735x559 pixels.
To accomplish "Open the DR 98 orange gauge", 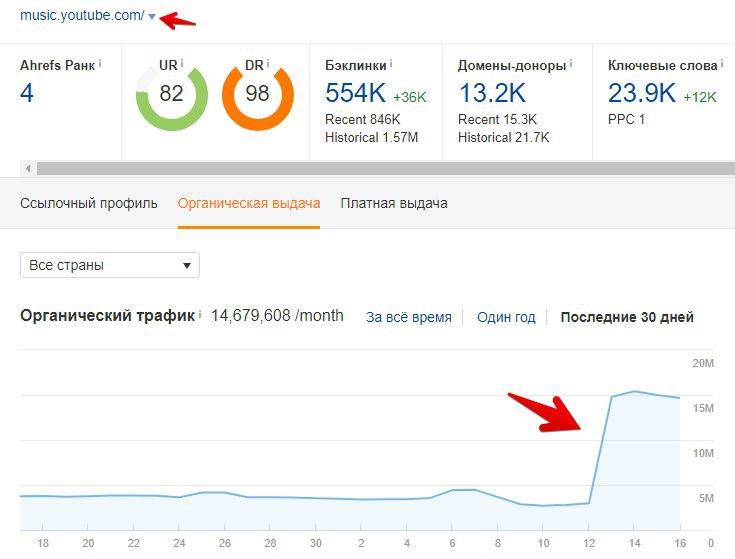I will [258, 94].
